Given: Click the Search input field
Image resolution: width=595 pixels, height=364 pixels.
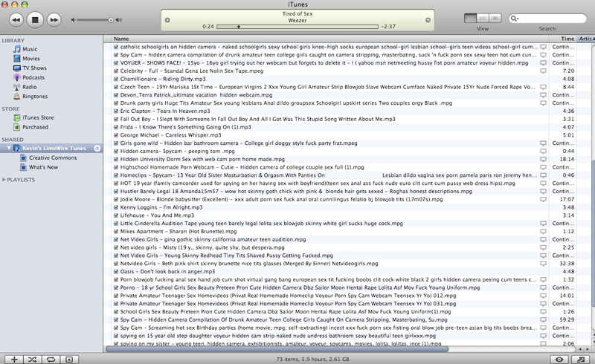Looking at the screenshot, I should (x=550, y=19).
